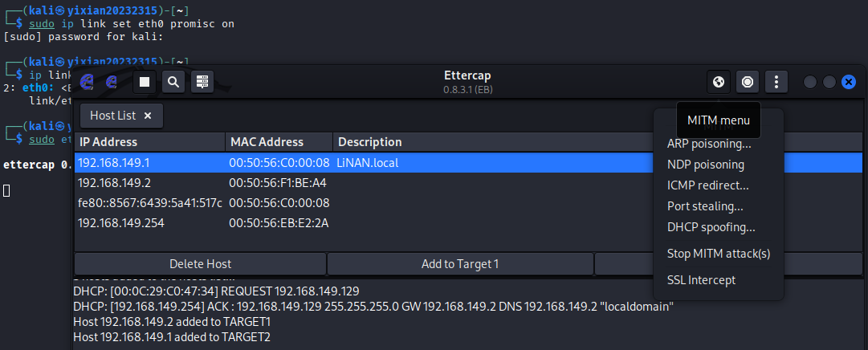Select host row 192.168.149.254

pyautogui.click(x=120, y=223)
